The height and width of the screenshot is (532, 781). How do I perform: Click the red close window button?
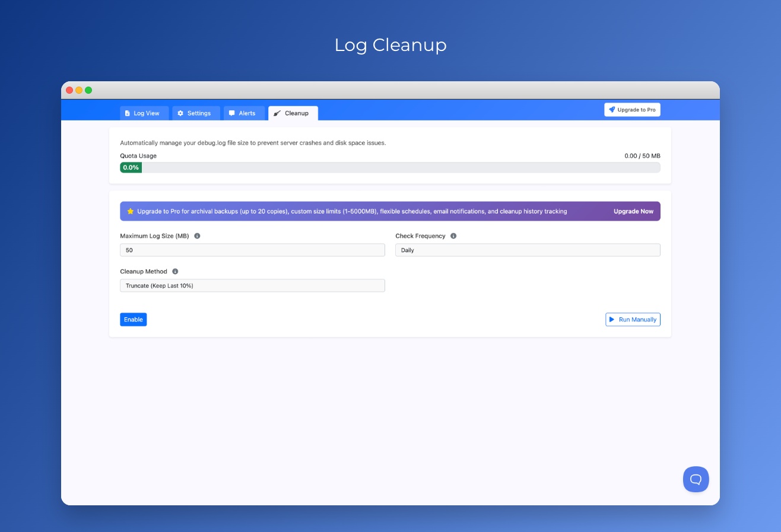69,90
